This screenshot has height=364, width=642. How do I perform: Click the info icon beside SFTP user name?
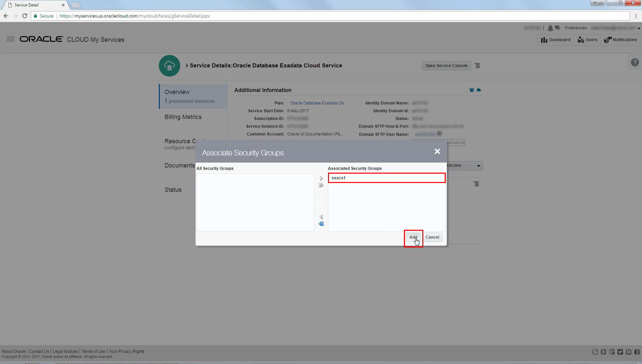(x=439, y=134)
